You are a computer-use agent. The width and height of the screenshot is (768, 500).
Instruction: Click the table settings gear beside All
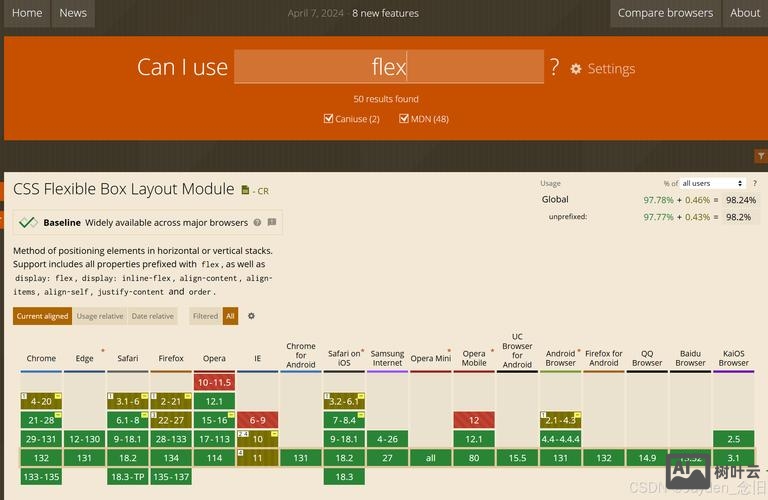[251, 316]
